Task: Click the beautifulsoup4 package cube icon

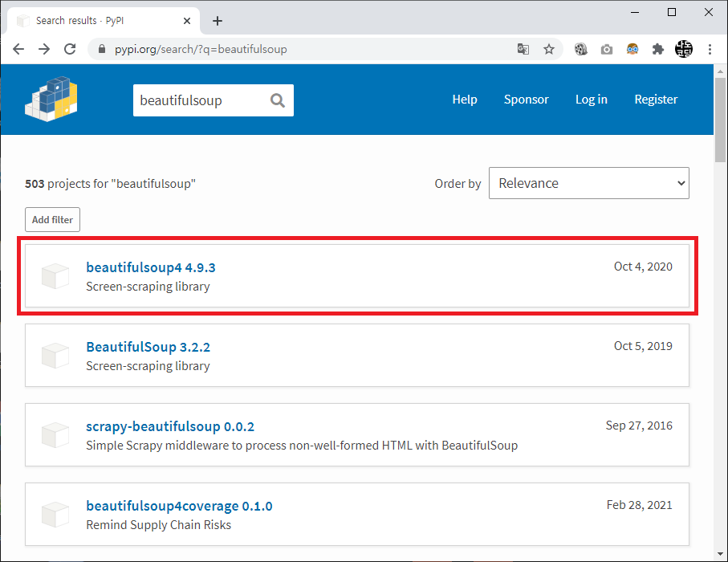Action: pos(55,276)
